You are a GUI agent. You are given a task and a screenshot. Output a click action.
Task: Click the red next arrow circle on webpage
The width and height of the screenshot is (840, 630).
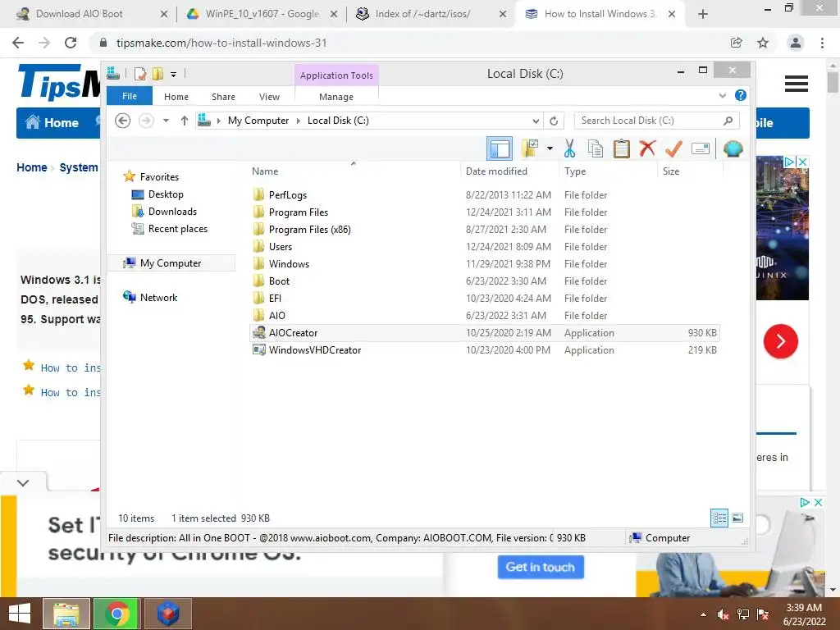[781, 341]
